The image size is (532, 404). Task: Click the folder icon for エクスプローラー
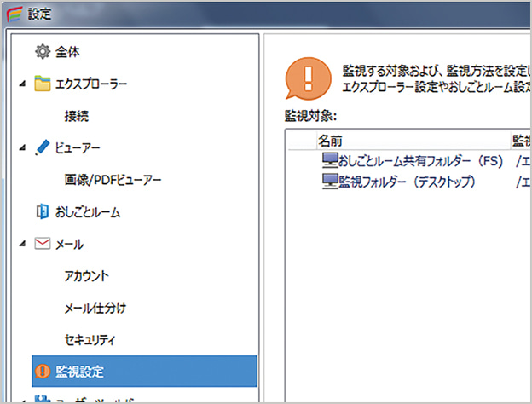[x=43, y=84]
